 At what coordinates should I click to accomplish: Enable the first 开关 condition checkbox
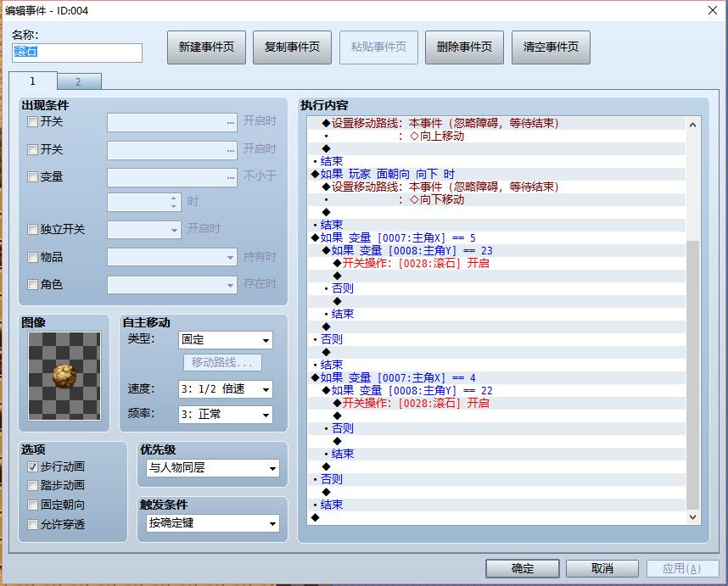pyautogui.click(x=32, y=122)
